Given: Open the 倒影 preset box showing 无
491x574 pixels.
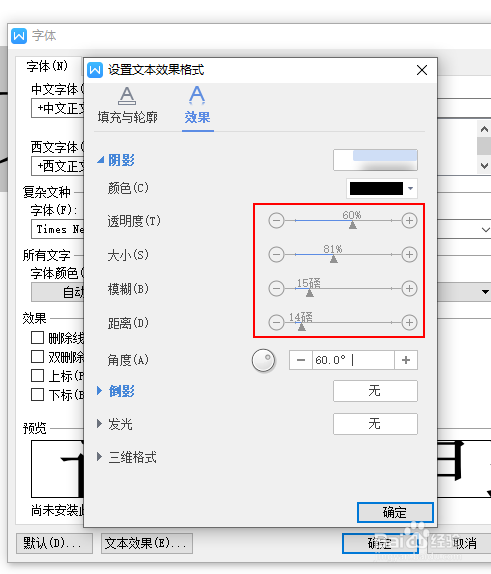Looking at the screenshot, I should coord(375,391).
